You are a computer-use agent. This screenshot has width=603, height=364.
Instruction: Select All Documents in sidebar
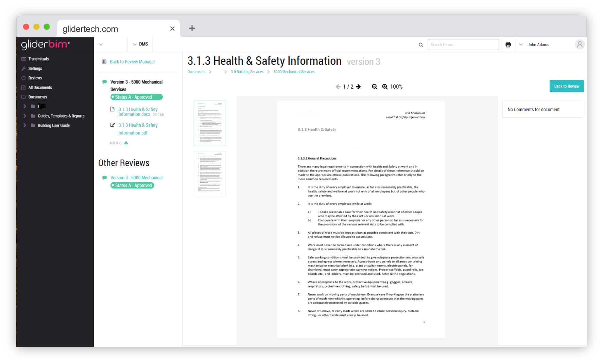pyautogui.click(x=40, y=88)
